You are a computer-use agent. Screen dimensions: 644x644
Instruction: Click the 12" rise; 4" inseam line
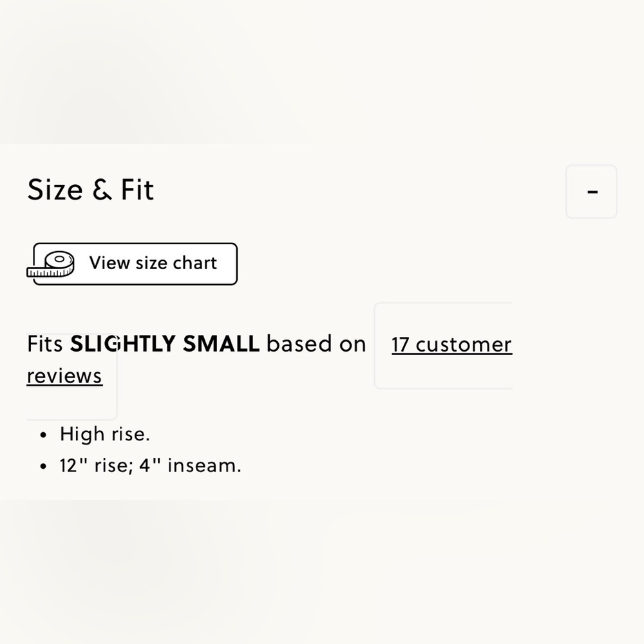pos(150,466)
